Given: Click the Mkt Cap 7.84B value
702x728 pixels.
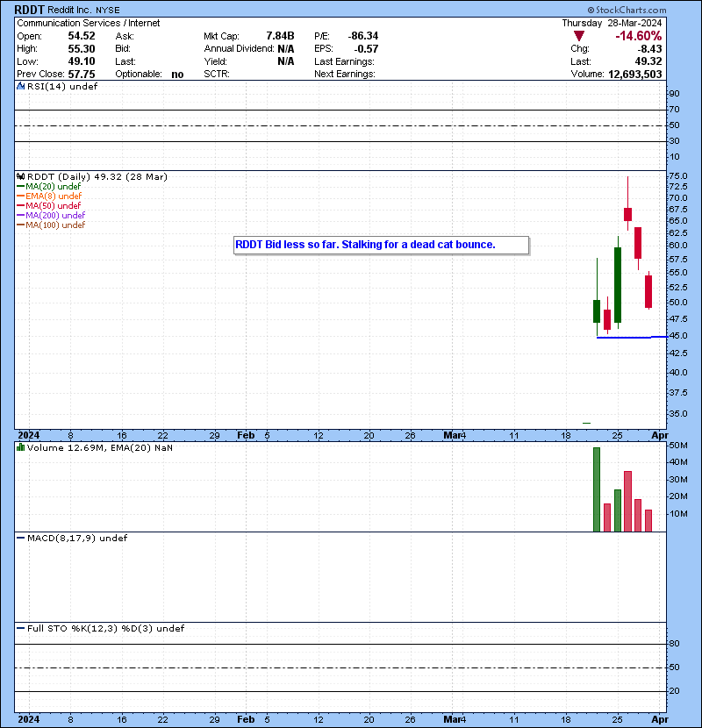Looking at the screenshot, I should point(280,36).
